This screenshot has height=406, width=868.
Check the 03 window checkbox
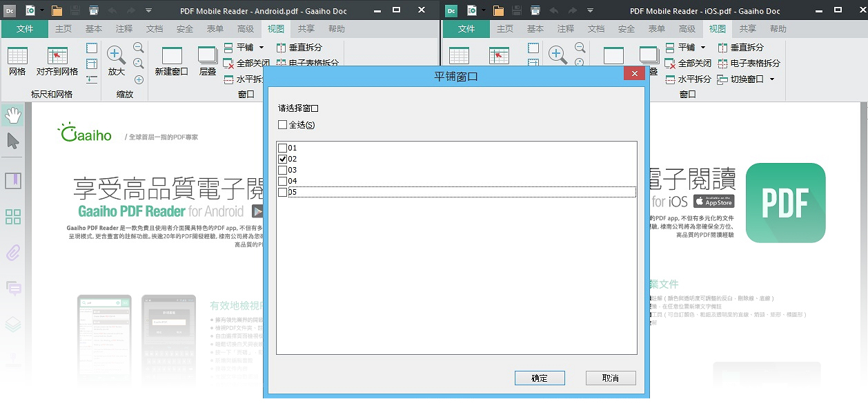(x=282, y=170)
